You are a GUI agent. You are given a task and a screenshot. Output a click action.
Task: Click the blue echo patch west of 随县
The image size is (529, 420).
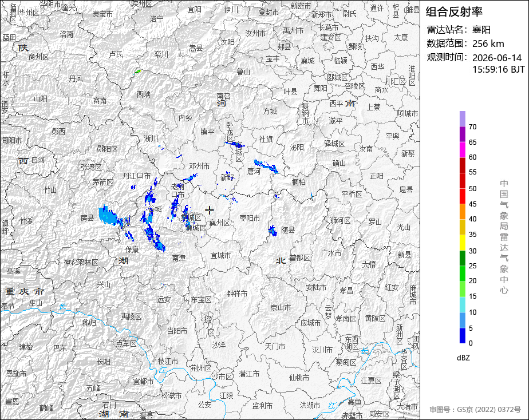(x=273, y=231)
